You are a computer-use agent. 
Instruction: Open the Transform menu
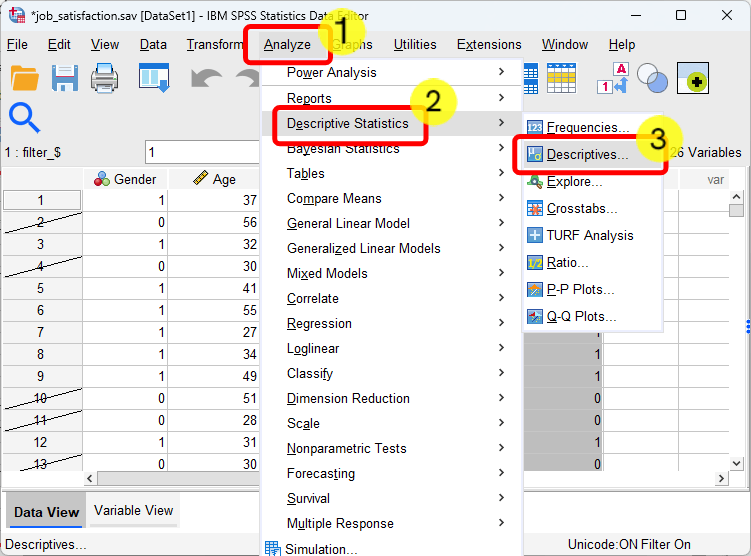[215, 45]
